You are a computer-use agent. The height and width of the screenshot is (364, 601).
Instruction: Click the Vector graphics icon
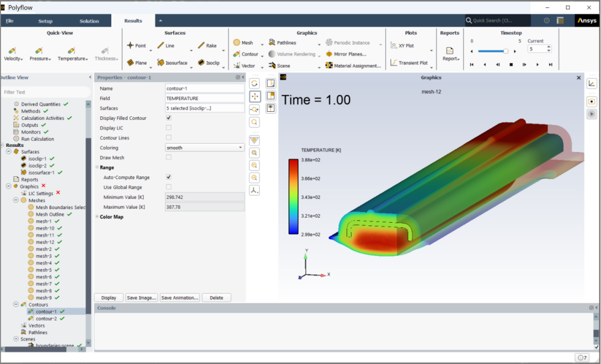coord(237,66)
